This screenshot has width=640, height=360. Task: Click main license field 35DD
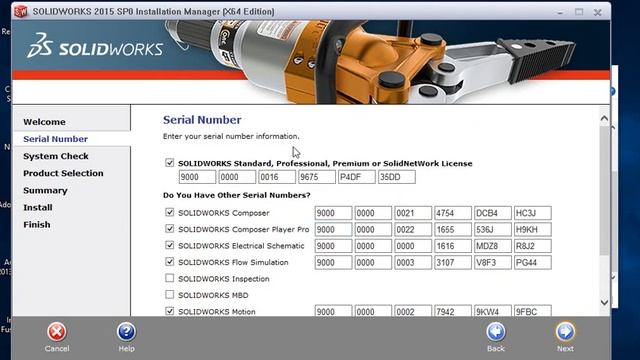397,177
